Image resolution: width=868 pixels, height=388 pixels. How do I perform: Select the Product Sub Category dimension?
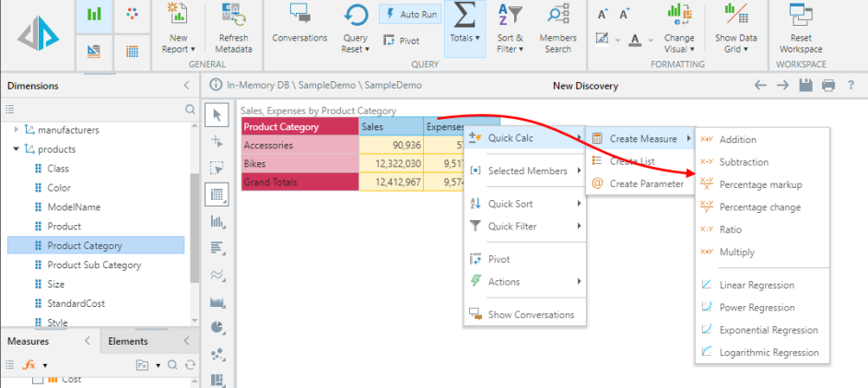coord(94,265)
